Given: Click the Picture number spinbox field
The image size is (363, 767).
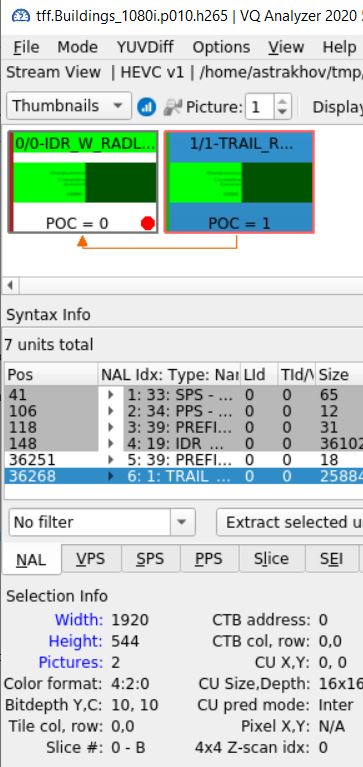Looking at the screenshot, I should 260,106.
